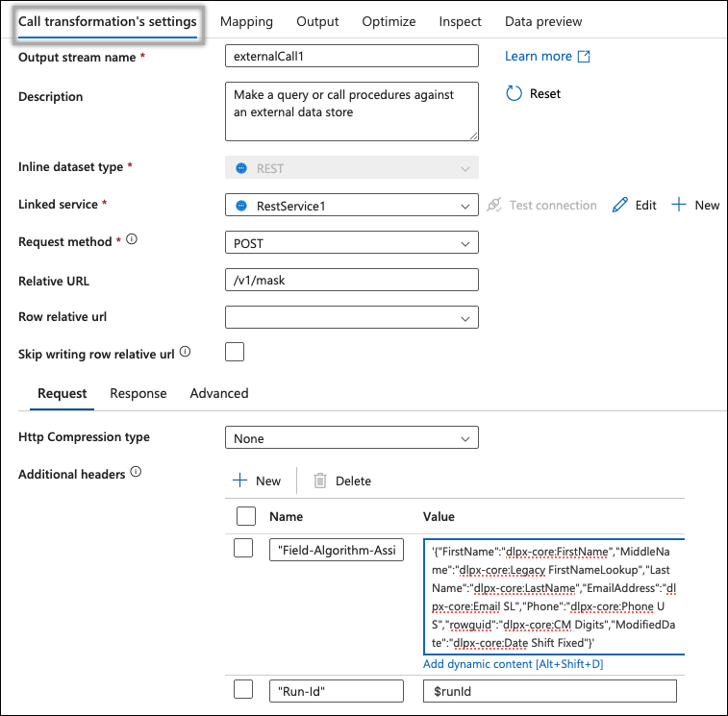Open the Http Compression type dropdown
728x716 pixels.
click(351, 438)
